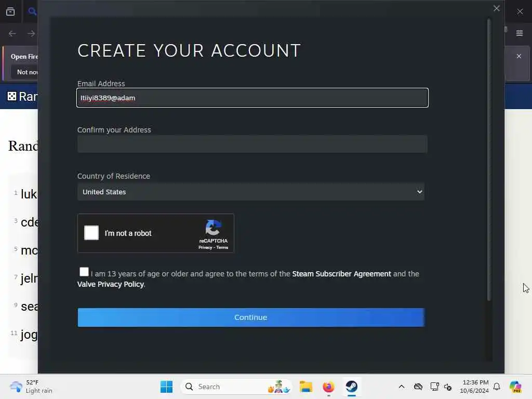Click the colorful icon in taskbar search box

coord(278,387)
